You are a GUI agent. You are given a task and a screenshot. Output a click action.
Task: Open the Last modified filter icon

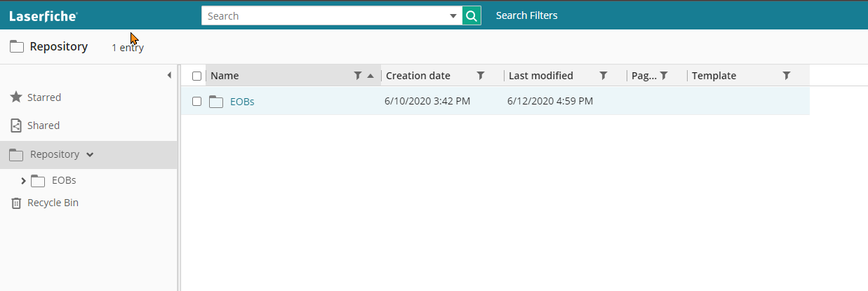(x=603, y=75)
